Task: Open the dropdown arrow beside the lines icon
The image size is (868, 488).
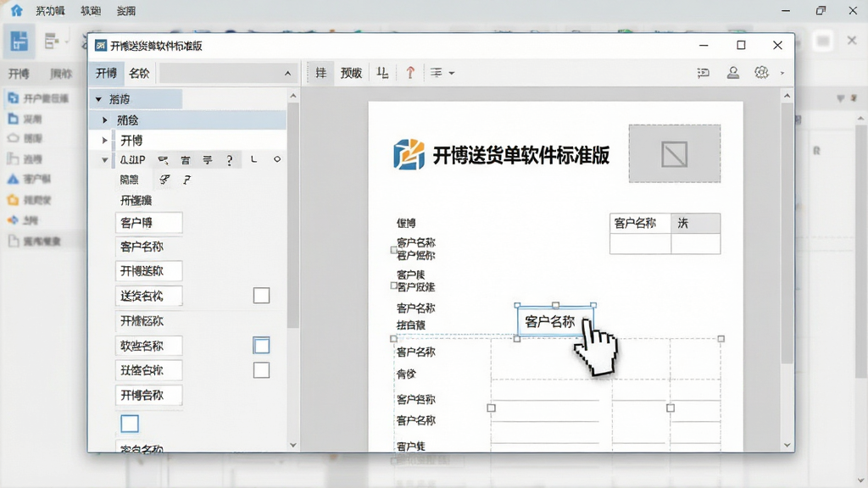Action: [x=452, y=73]
